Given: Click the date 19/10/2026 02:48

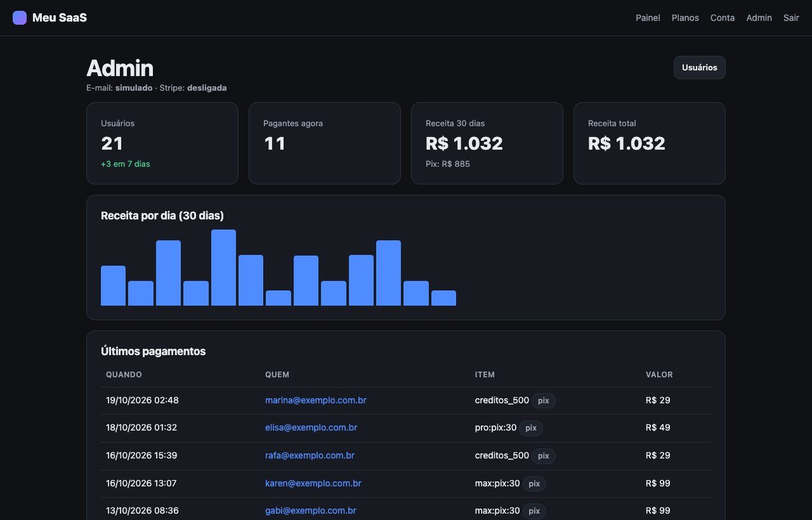Looking at the screenshot, I should tap(142, 400).
